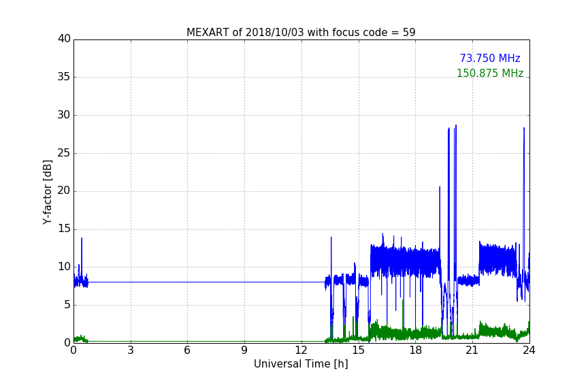
Task: Click the Y-factor [dB] axis label
Action: (47, 192)
